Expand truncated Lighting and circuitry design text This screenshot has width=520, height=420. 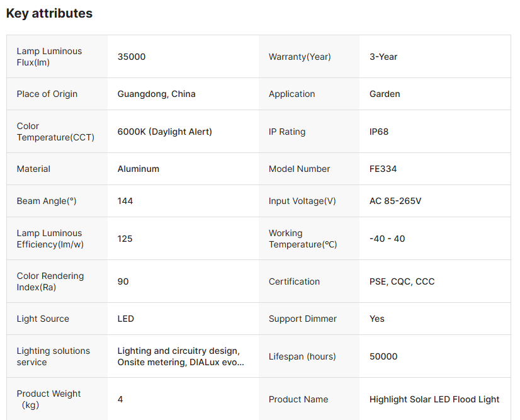coord(181,356)
